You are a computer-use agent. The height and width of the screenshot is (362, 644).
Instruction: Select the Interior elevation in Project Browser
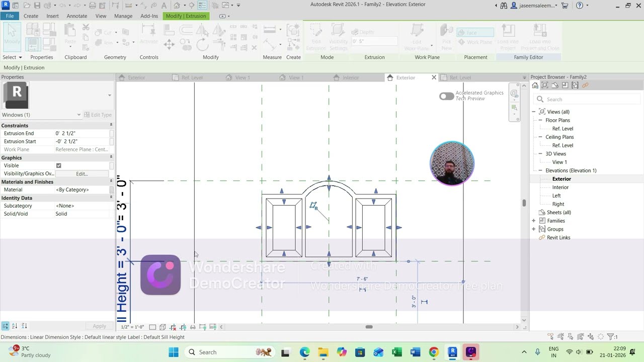click(560, 187)
